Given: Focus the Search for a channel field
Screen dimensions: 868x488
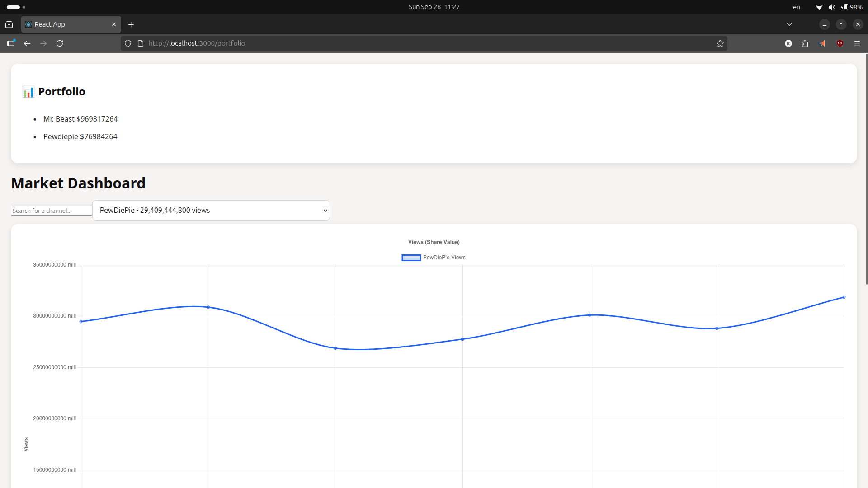Looking at the screenshot, I should pos(51,211).
